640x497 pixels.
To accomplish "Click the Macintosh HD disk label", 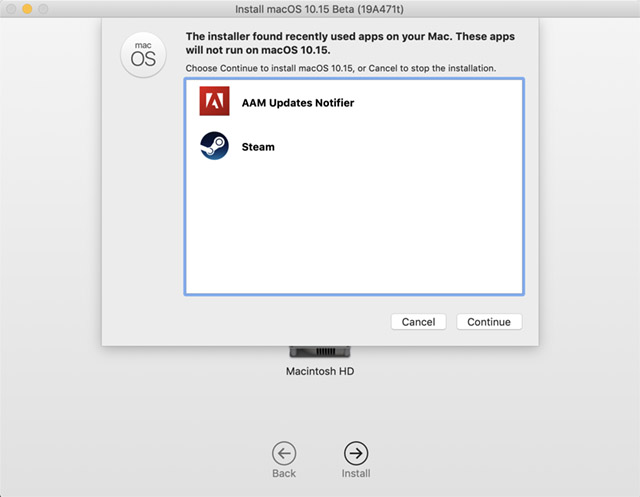I will click(x=320, y=371).
